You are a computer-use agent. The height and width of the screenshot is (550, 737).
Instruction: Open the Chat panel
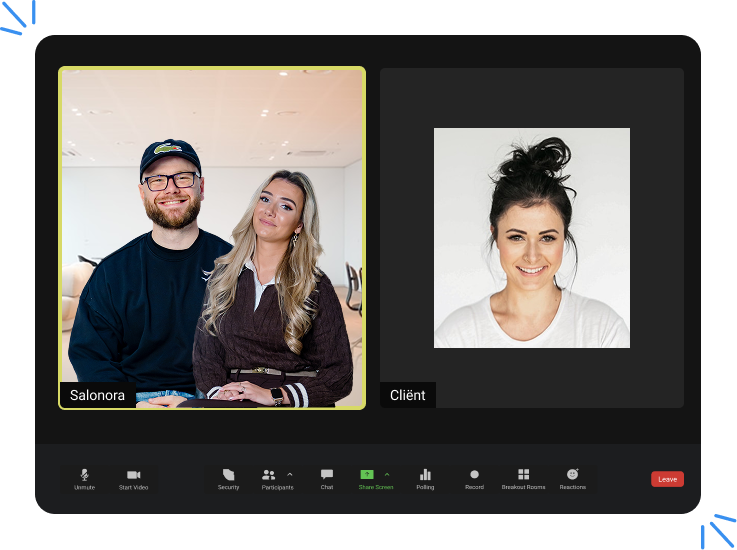click(327, 475)
